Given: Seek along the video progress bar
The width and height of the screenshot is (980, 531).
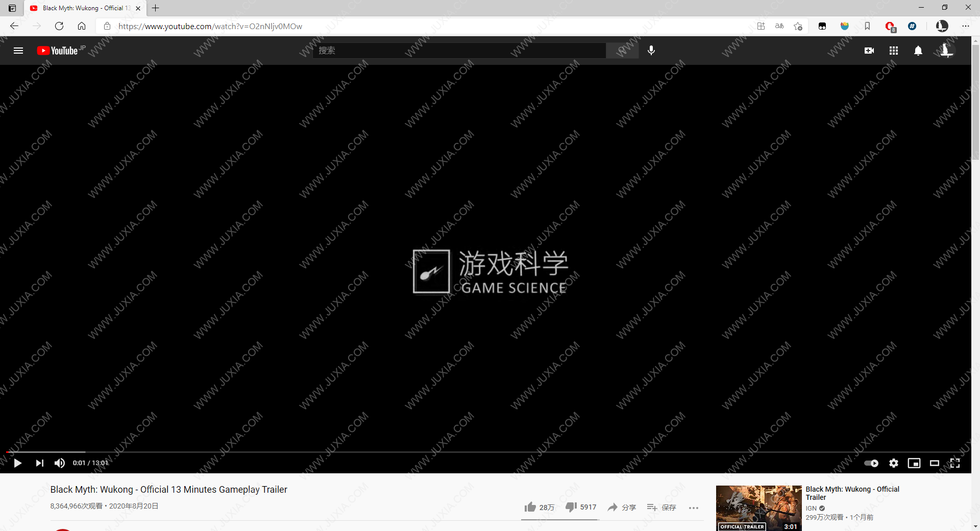Looking at the screenshot, I should point(485,452).
